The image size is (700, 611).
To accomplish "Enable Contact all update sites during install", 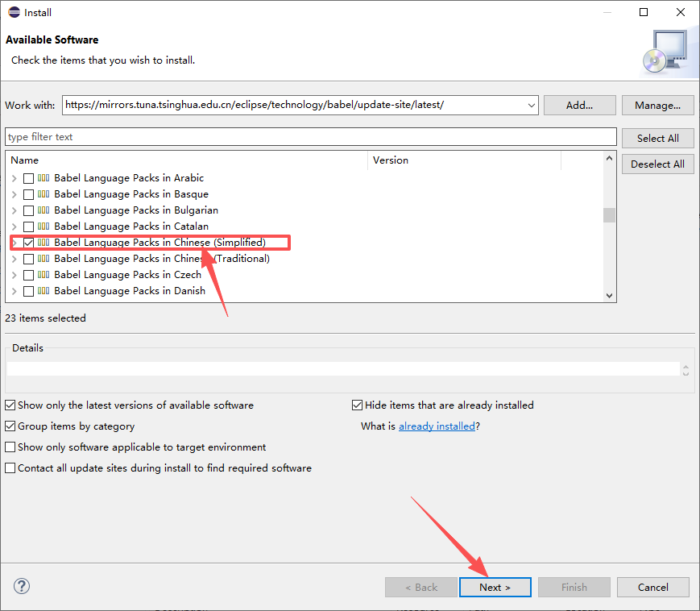I will [10, 468].
